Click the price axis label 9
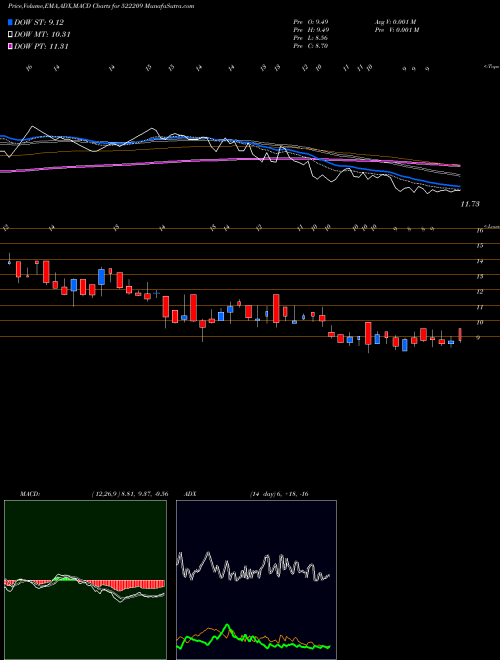This screenshot has width=500, height=660. click(479, 338)
